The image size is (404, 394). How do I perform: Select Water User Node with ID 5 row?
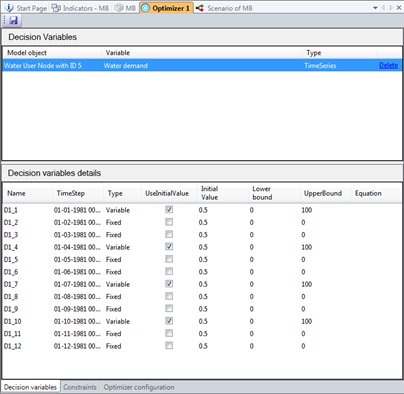[202, 65]
